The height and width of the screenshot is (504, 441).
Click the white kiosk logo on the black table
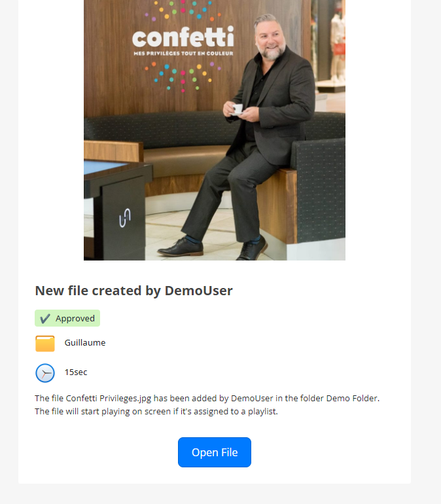[125, 217]
